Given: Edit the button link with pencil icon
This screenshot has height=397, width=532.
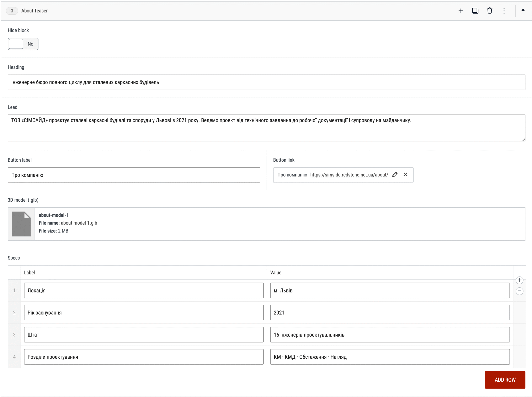Looking at the screenshot, I should coord(395,175).
